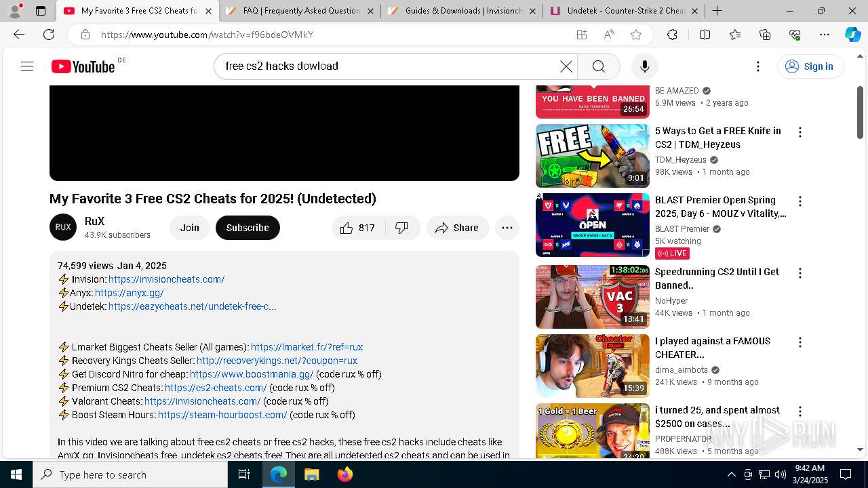Image resolution: width=868 pixels, height=488 pixels.
Task: Open the recoverykings.net coupon link
Action: point(277,361)
